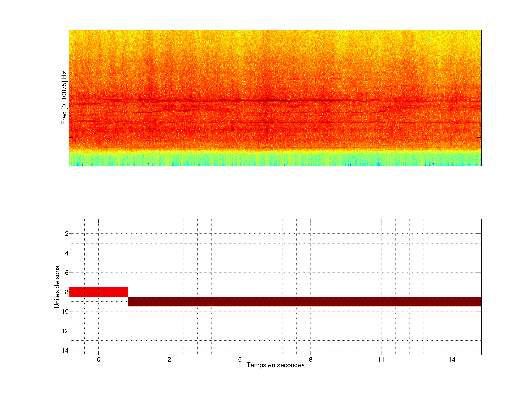
Task: Click the y-axis tick label 2
Action: click(x=67, y=234)
